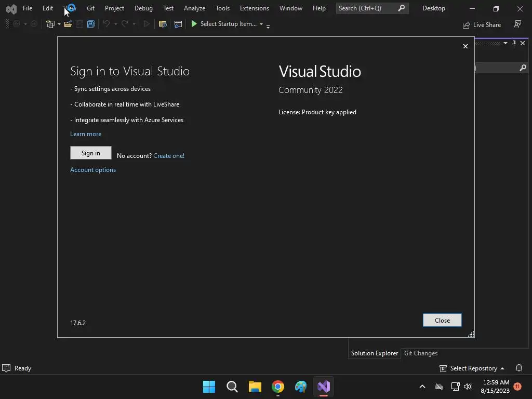Click the Create one! link
The height and width of the screenshot is (399, 532).
(x=169, y=156)
